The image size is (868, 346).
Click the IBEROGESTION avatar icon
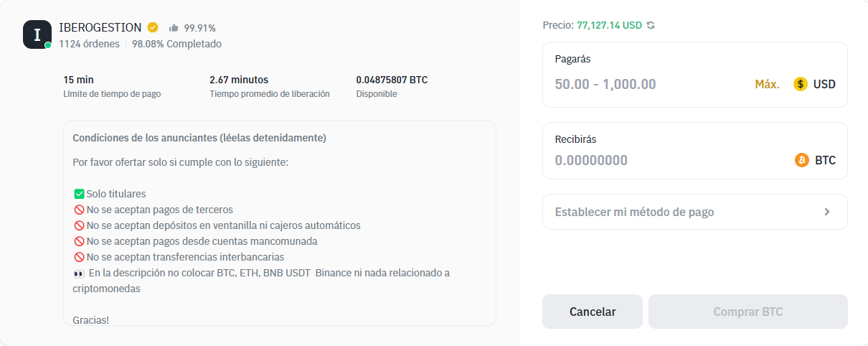click(37, 34)
